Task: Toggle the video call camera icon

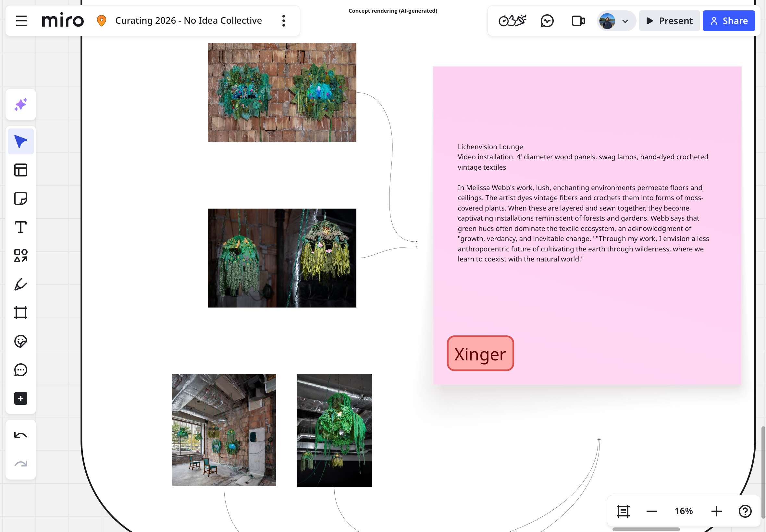Action: pyautogui.click(x=578, y=21)
